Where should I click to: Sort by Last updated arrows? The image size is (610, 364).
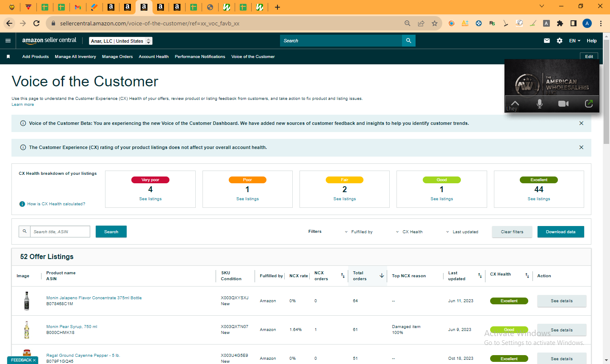[x=480, y=276]
